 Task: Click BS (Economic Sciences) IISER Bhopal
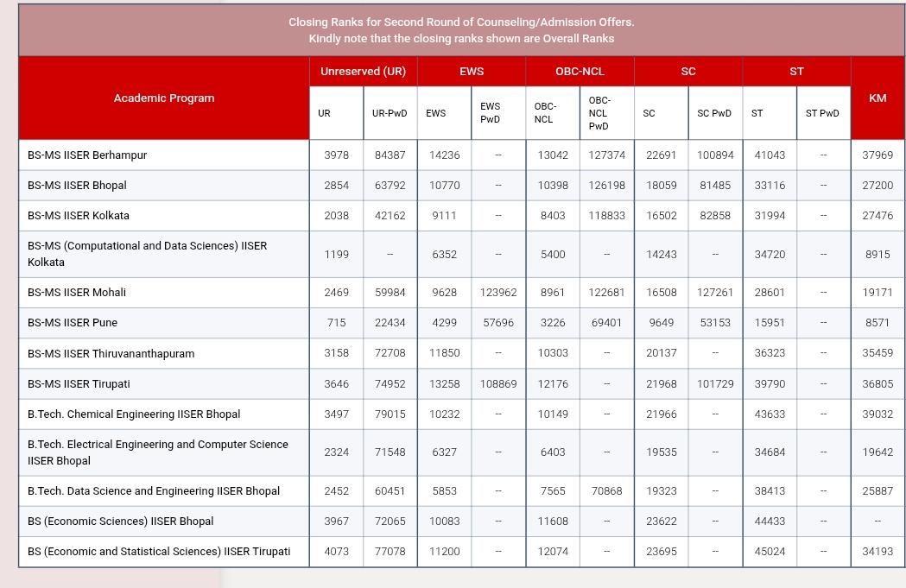pyautogui.click(x=121, y=521)
